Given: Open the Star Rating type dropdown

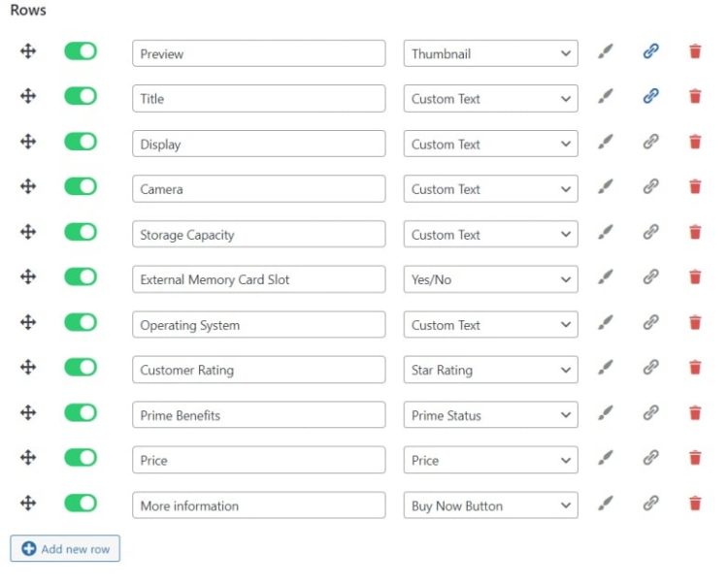Looking at the screenshot, I should tap(491, 370).
